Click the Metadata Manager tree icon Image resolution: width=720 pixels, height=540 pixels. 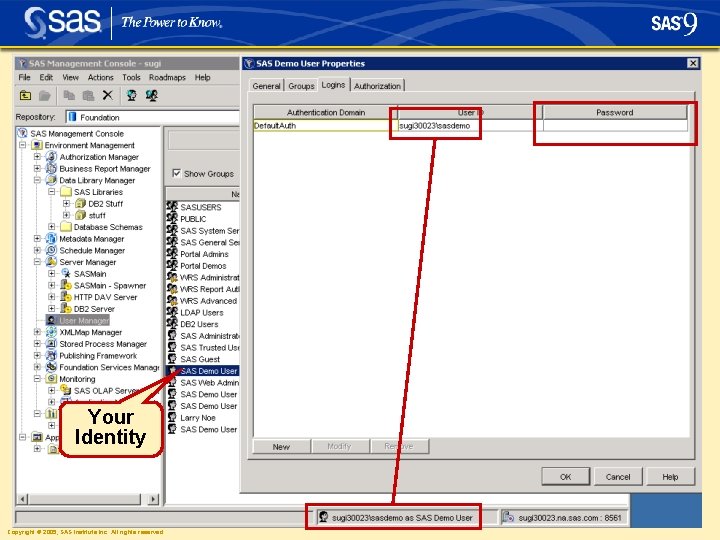point(51,239)
